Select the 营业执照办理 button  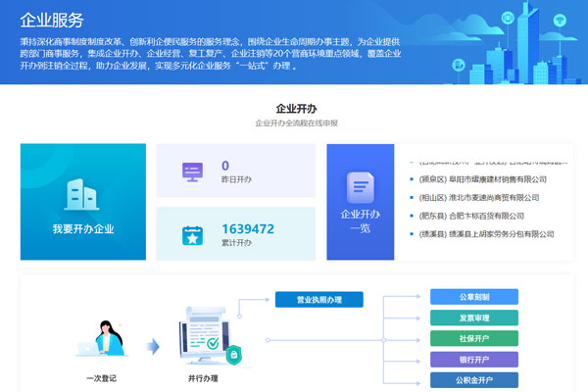tap(318, 300)
